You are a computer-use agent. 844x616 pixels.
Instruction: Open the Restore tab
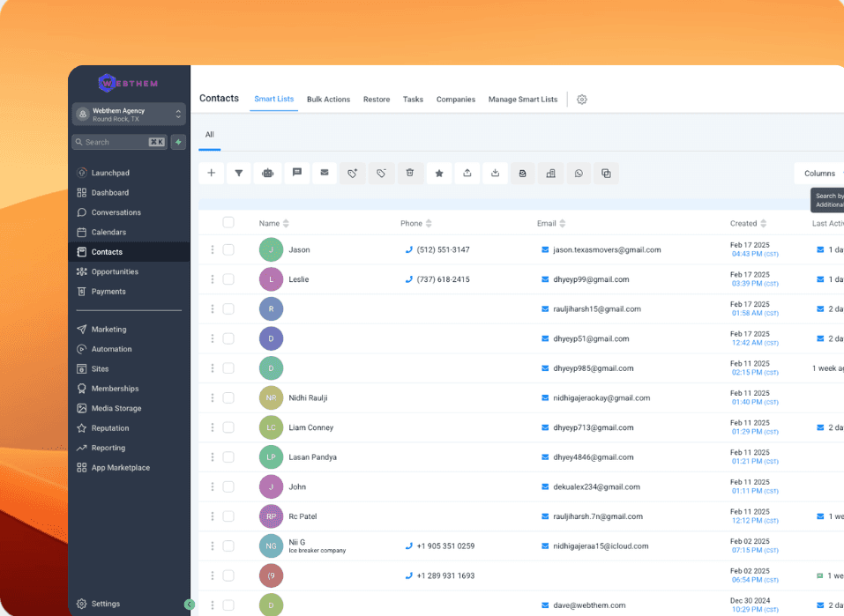point(377,100)
